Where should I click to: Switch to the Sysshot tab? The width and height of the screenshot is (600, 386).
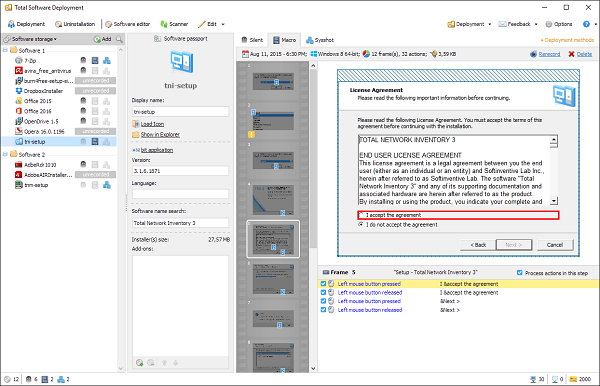320,40
